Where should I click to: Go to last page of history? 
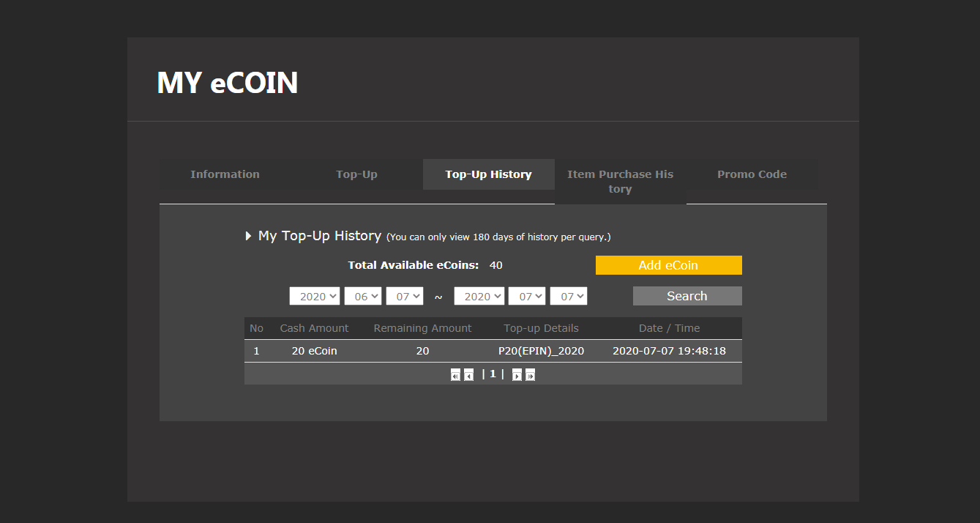(530, 375)
